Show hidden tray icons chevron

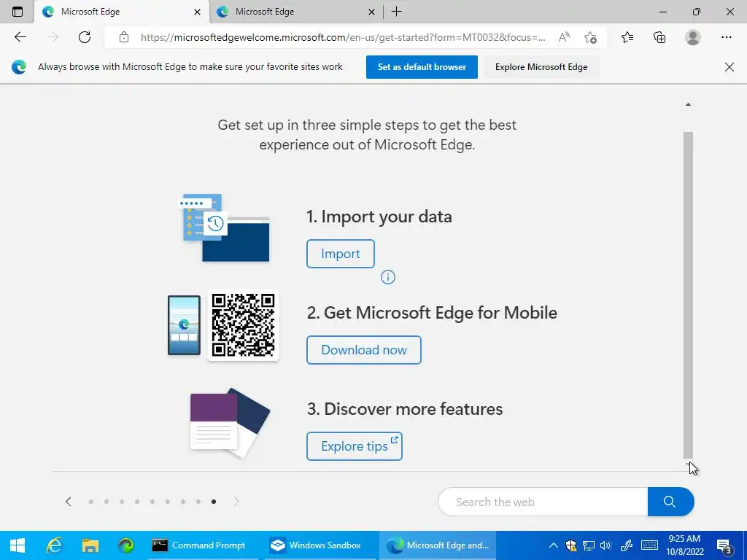pos(553,545)
